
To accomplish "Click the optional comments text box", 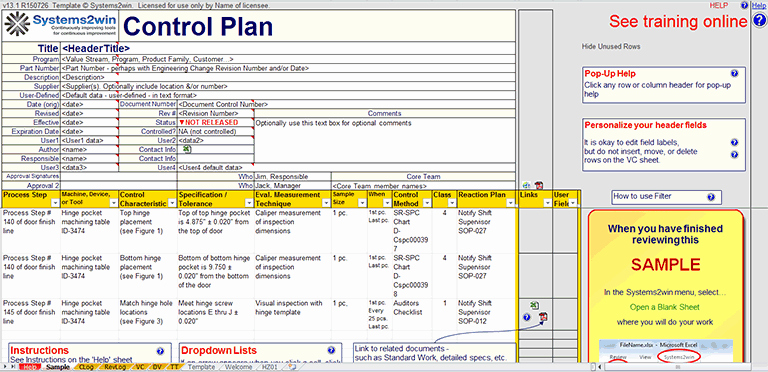I will (385, 140).
